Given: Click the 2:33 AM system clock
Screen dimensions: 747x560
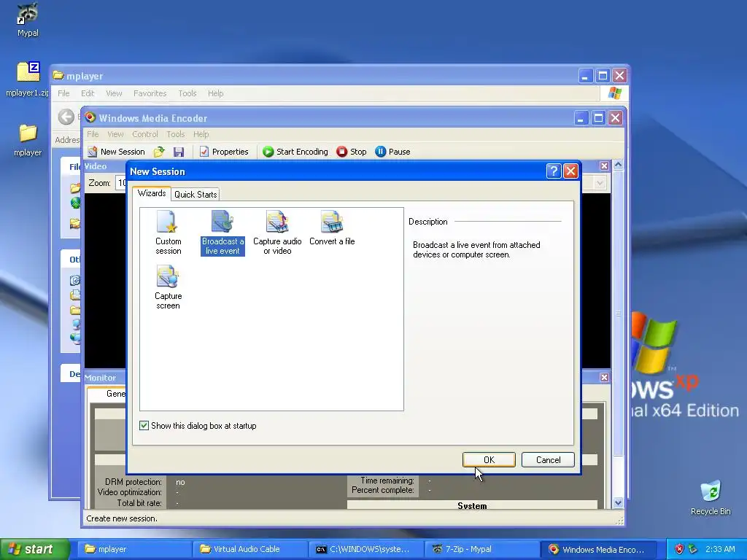Looking at the screenshot, I should (720, 550).
